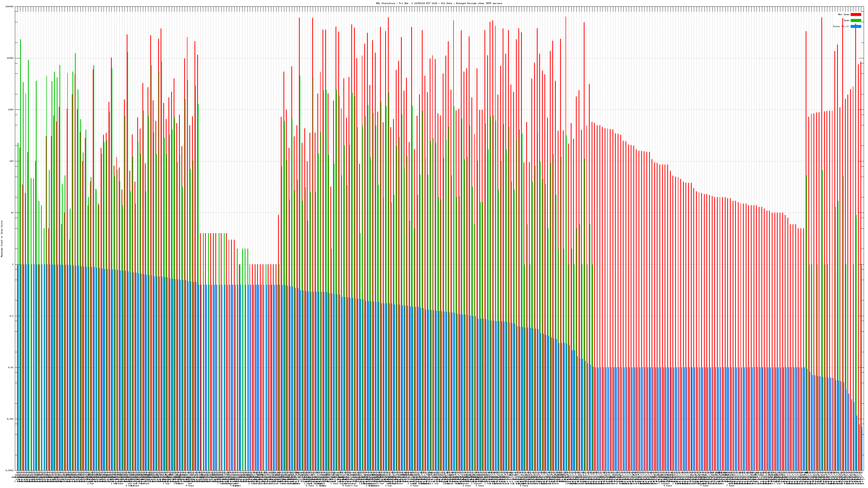This screenshot has width=868, height=488.
Task: Click the 1 y-axis tick label
Action: click(13, 264)
